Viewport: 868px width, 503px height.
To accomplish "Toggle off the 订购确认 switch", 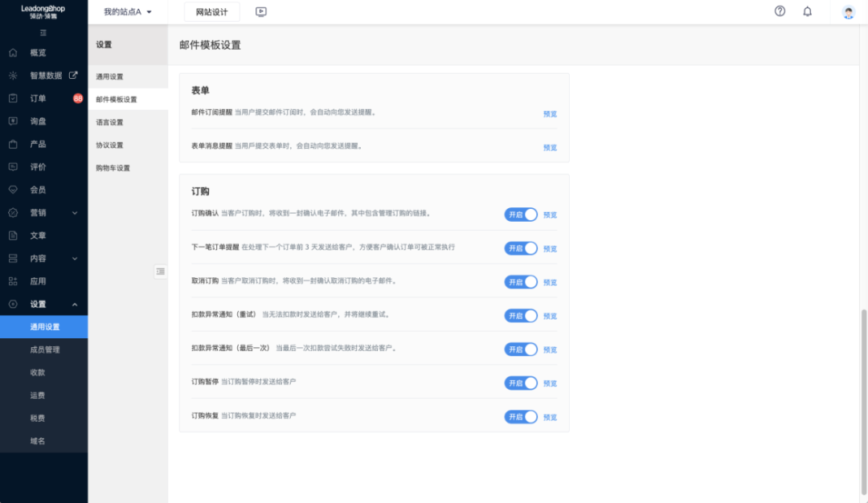I will point(521,215).
